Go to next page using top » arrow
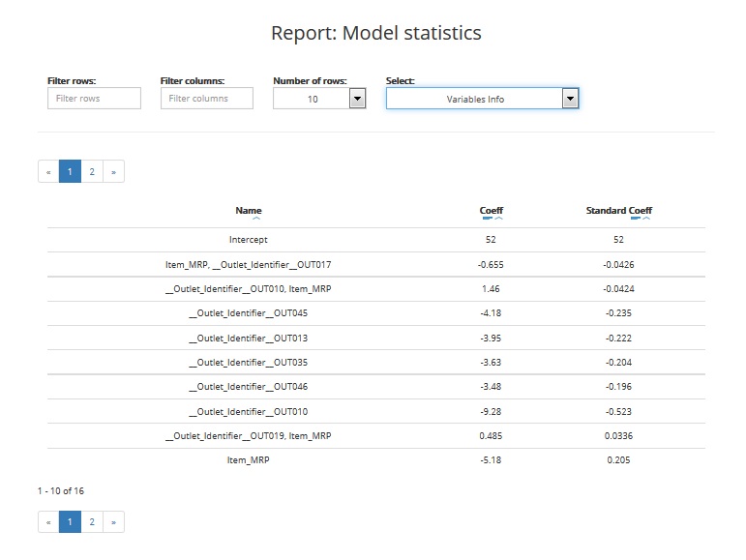746x560 pixels. (113, 172)
